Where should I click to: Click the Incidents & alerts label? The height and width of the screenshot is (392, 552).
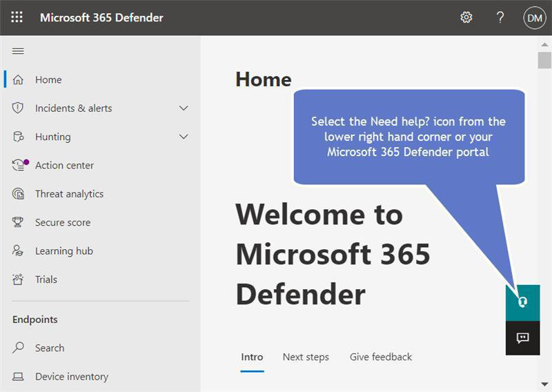(x=74, y=108)
